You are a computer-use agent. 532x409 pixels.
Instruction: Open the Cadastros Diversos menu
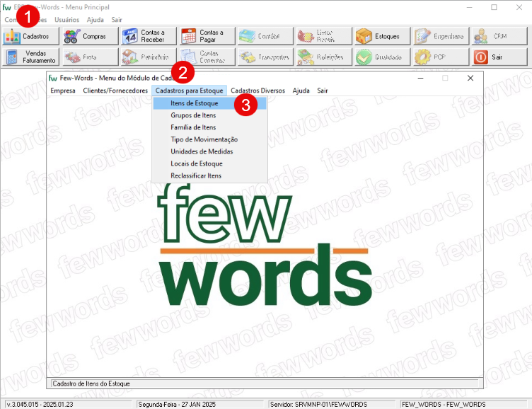click(258, 91)
